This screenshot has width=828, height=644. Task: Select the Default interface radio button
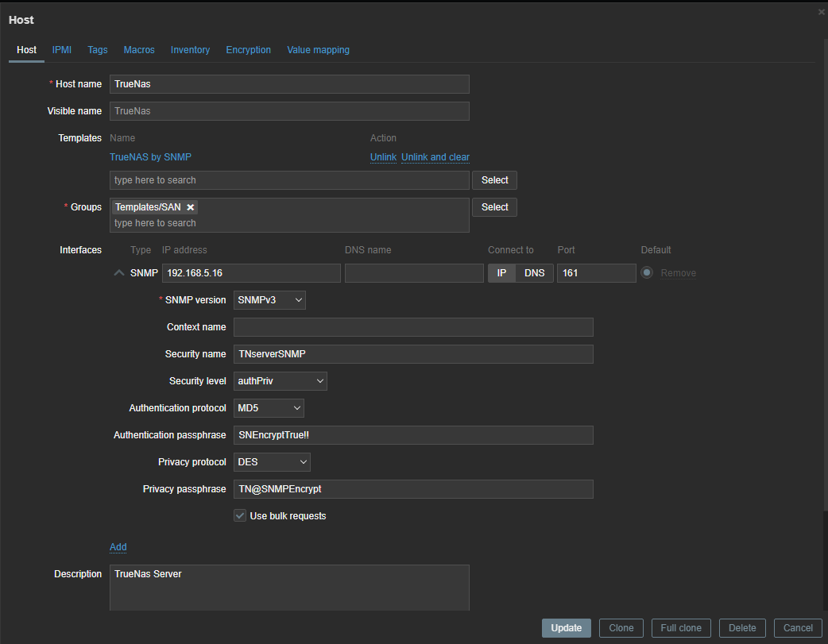[647, 273]
